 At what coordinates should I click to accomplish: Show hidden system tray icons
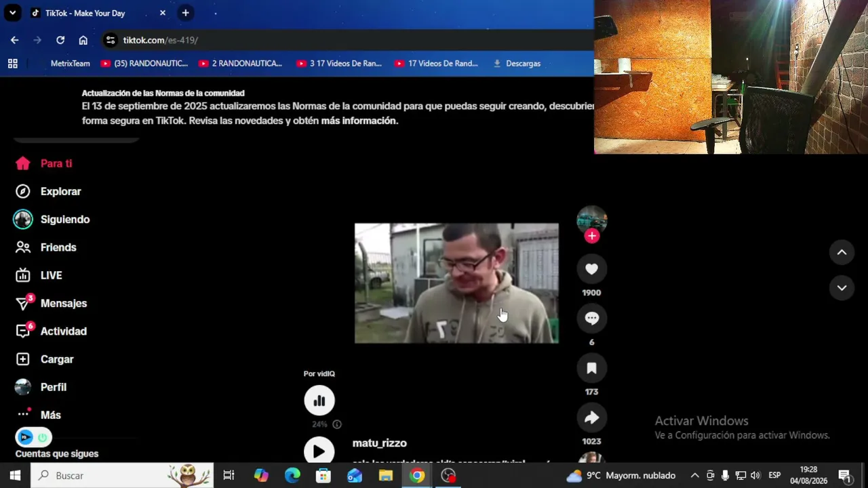(x=694, y=476)
